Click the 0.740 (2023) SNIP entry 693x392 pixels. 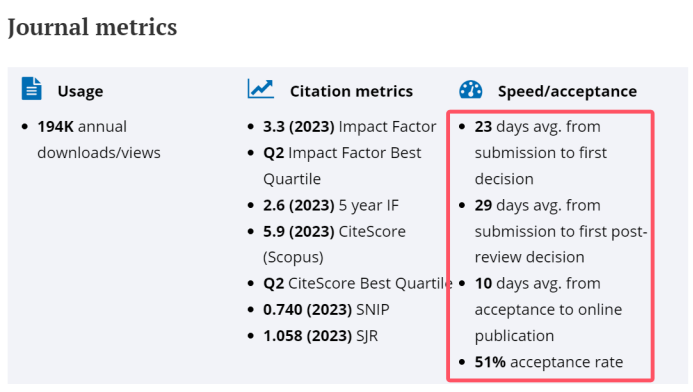pyautogui.click(x=326, y=310)
